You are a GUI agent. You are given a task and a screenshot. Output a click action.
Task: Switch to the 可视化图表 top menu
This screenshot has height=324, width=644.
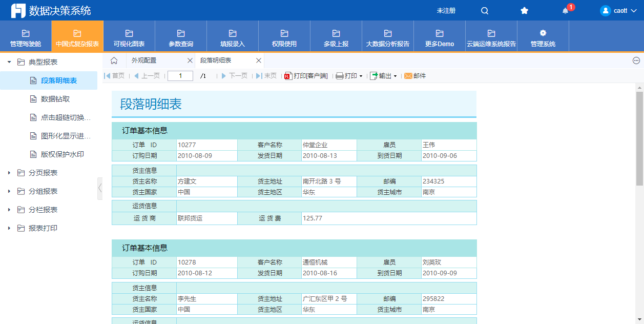(x=129, y=37)
